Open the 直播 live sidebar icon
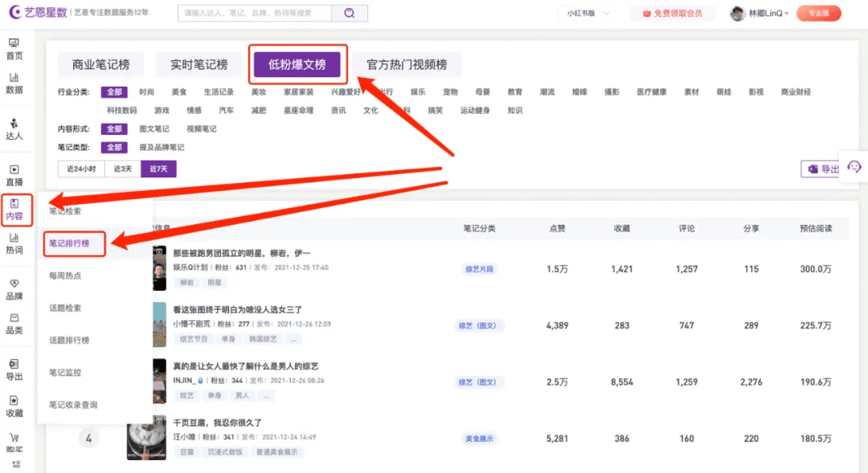This screenshot has height=473, width=868. click(x=14, y=175)
